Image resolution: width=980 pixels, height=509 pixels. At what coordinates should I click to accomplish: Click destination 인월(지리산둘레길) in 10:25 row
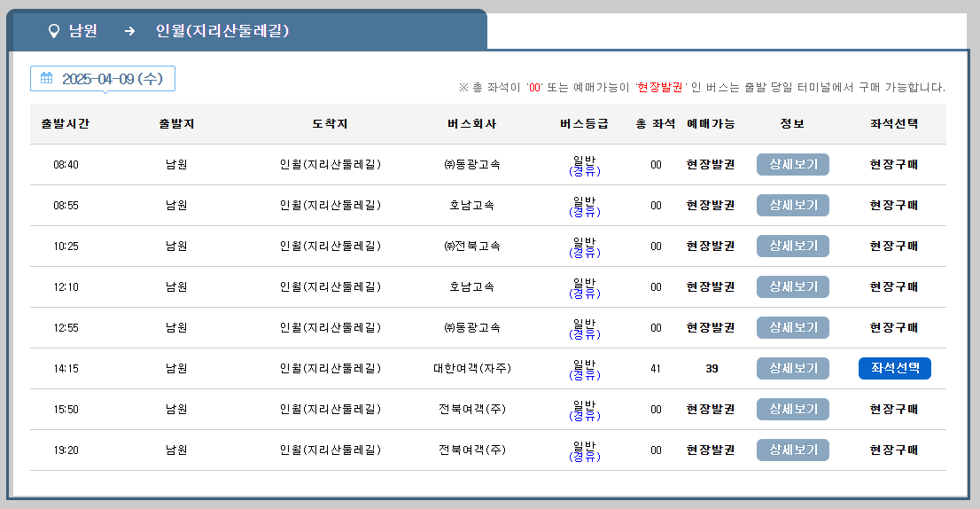coord(330,246)
